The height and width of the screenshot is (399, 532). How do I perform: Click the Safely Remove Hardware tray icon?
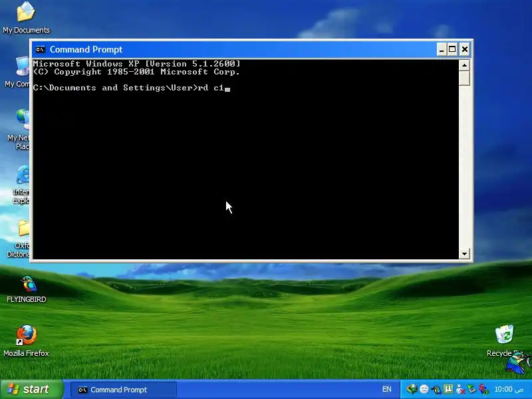[472, 389]
